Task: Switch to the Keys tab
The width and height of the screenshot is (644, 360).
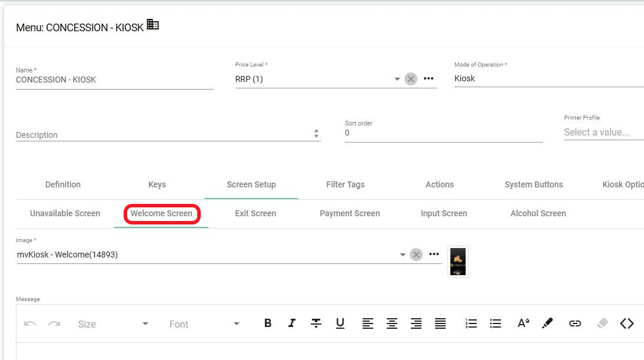Action: point(157,184)
